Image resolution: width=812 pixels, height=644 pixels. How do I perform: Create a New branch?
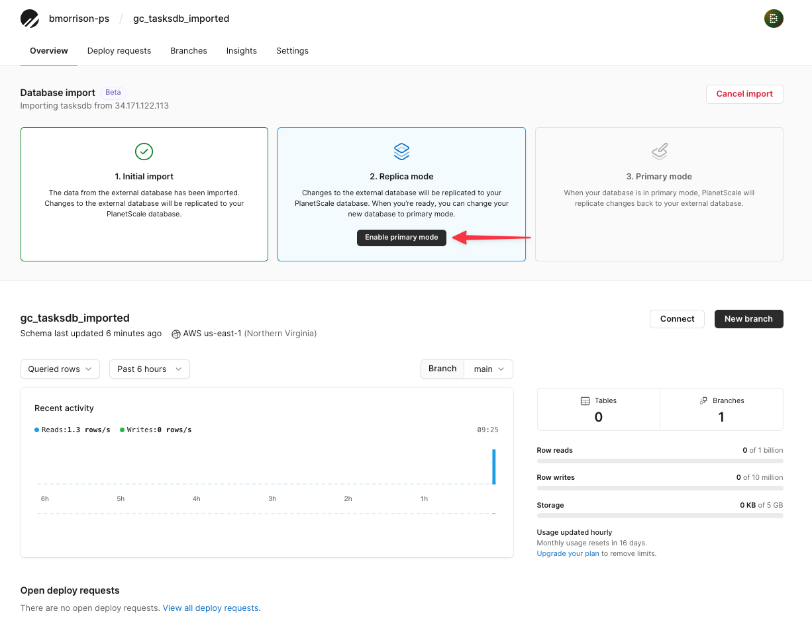[x=748, y=319]
